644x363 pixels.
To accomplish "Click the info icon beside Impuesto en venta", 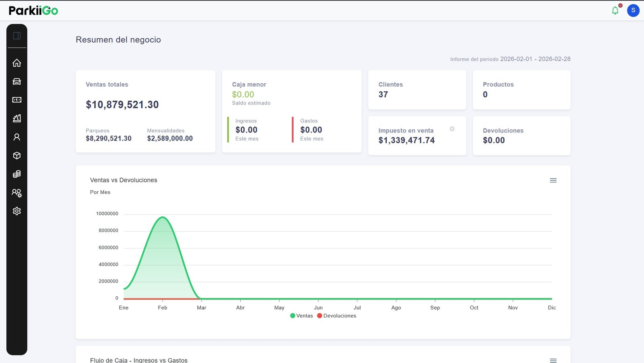I will [x=452, y=129].
